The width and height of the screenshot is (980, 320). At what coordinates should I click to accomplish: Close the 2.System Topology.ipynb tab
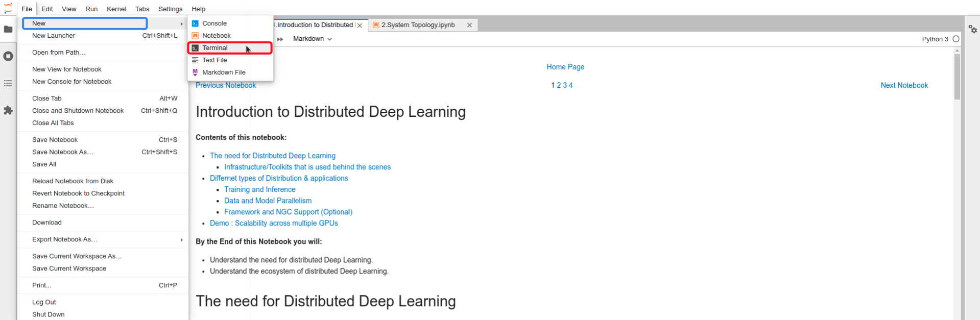[469, 25]
